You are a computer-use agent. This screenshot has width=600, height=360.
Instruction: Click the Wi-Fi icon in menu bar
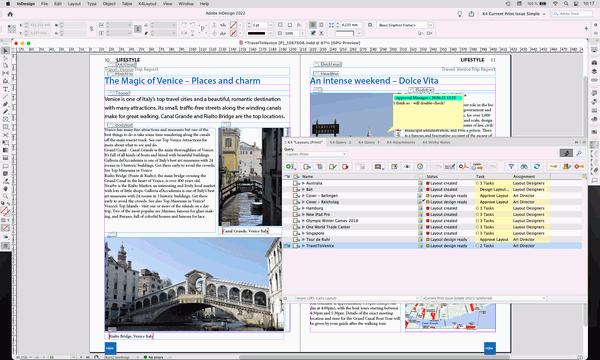(555, 3)
